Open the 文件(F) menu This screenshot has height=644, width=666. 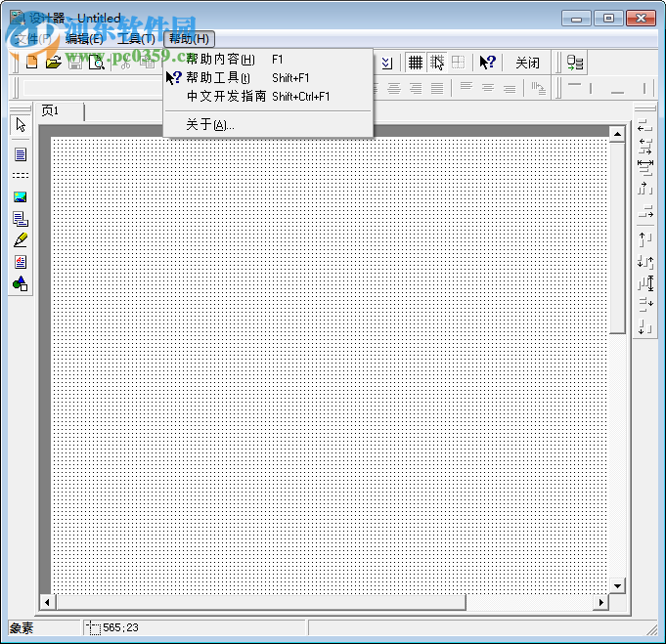(33, 39)
